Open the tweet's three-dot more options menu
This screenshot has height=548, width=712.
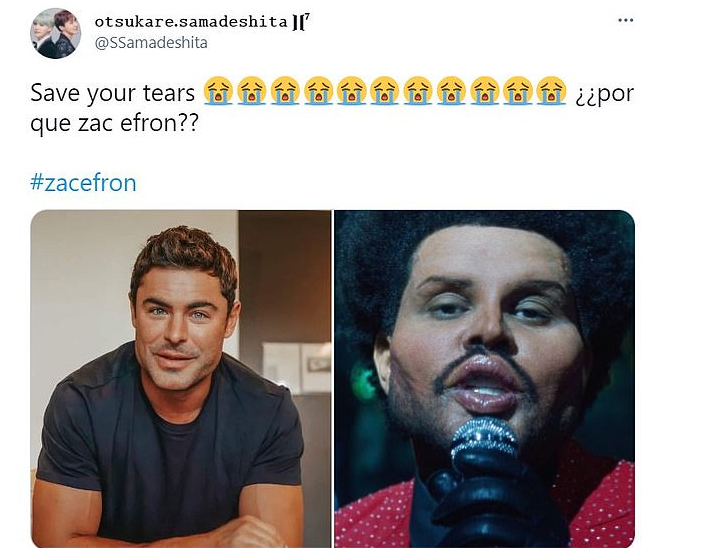pos(625,20)
